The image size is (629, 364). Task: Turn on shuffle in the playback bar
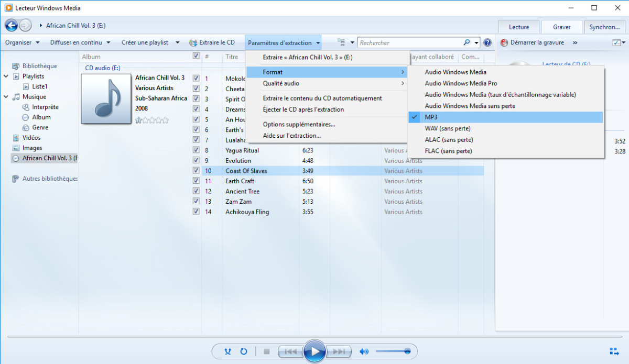[x=228, y=351]
